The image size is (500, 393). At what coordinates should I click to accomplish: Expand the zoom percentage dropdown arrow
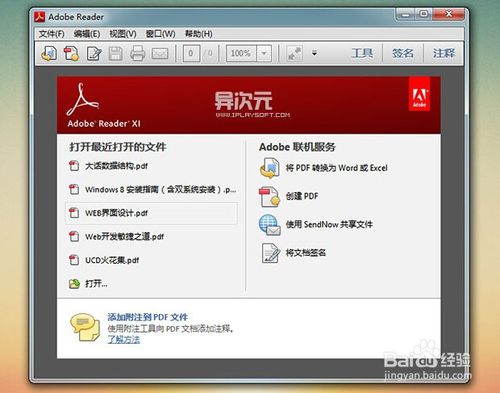(x=264, y=53)
